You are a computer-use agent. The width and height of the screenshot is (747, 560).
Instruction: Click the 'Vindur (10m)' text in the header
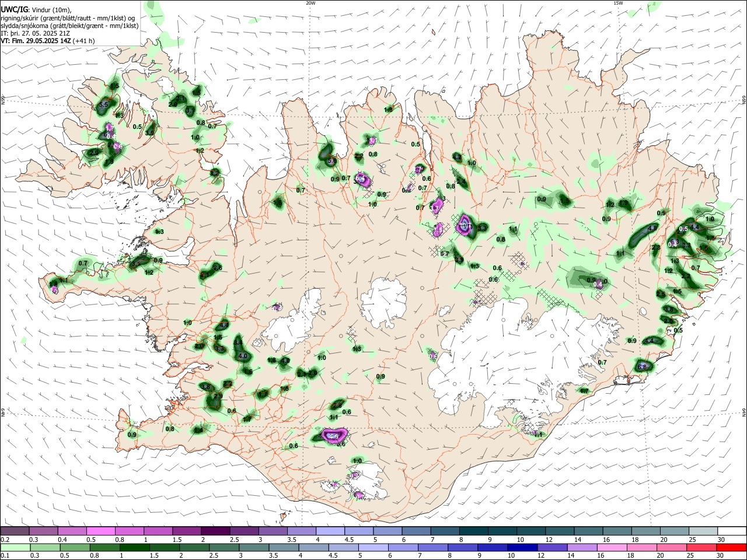click(50, 10)
